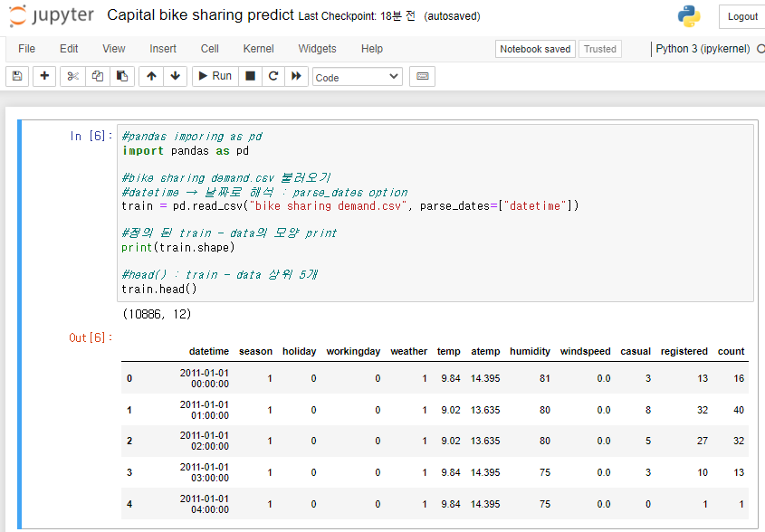Screen dimensions: 765x532
Task: Click registered value 27 in row 2
Action: coord(702,441)
